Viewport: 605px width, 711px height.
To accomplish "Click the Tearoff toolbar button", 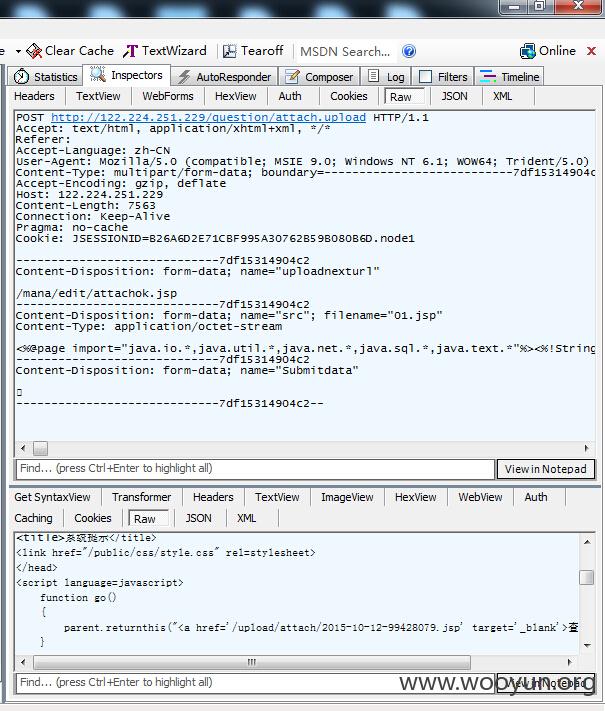I will click(253, 51).
